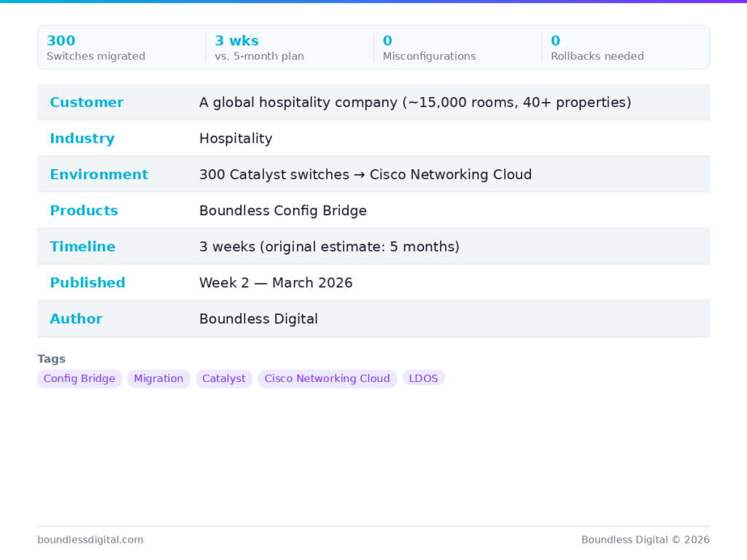Click the 300 Switches migrated stat
This screenshot has height=560, width=747.
tap(96, 47)
